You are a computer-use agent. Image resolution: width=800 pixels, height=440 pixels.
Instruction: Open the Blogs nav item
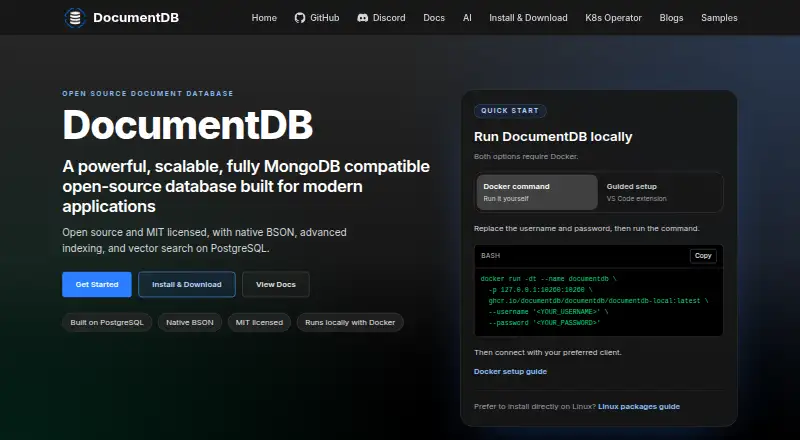(x=671, y=18)
